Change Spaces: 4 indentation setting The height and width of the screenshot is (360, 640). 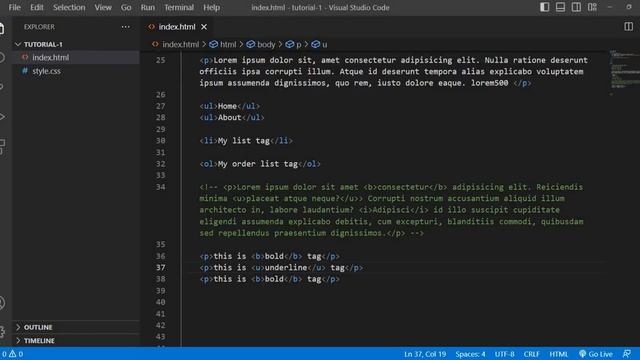470,354
